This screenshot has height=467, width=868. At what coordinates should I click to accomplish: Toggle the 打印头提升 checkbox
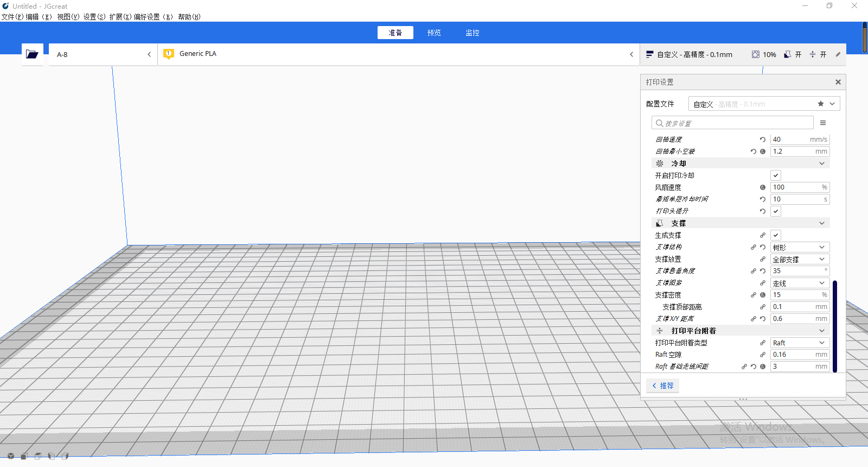coord(776,211)
